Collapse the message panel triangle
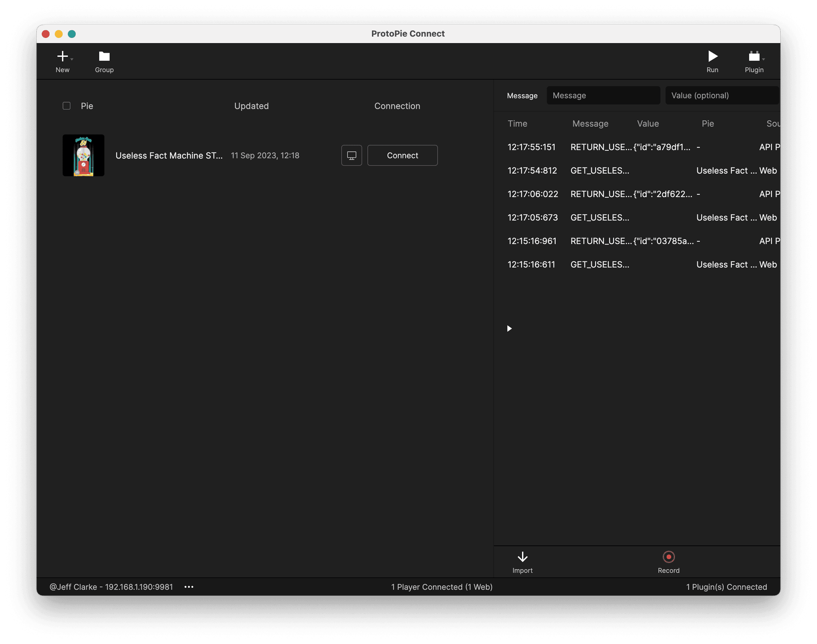 coord(509,328)
